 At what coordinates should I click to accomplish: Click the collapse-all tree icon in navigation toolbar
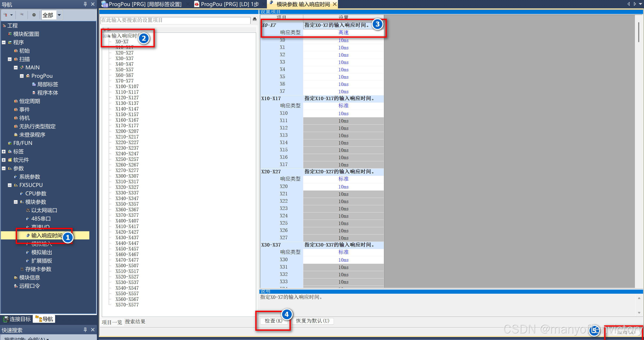(22, 14)
